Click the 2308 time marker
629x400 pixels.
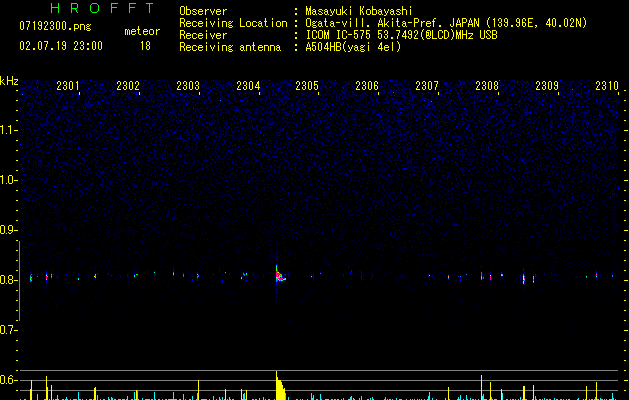[x=487, y=86]
